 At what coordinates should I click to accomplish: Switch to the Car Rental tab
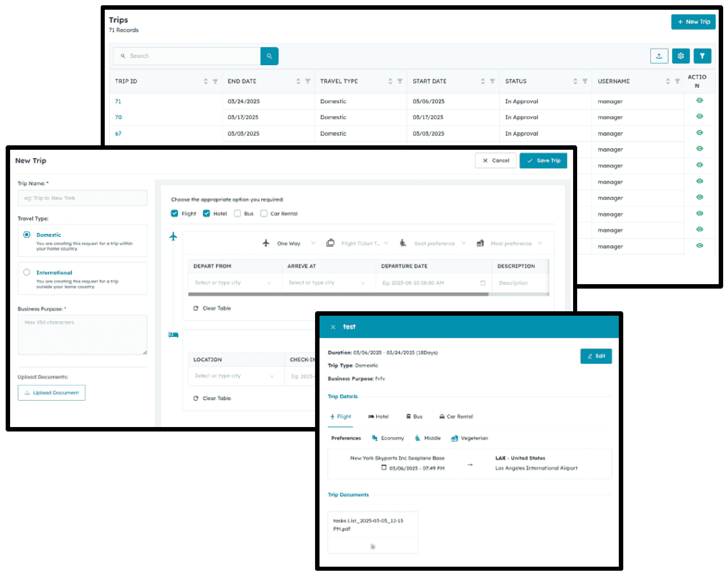(456, 417)
